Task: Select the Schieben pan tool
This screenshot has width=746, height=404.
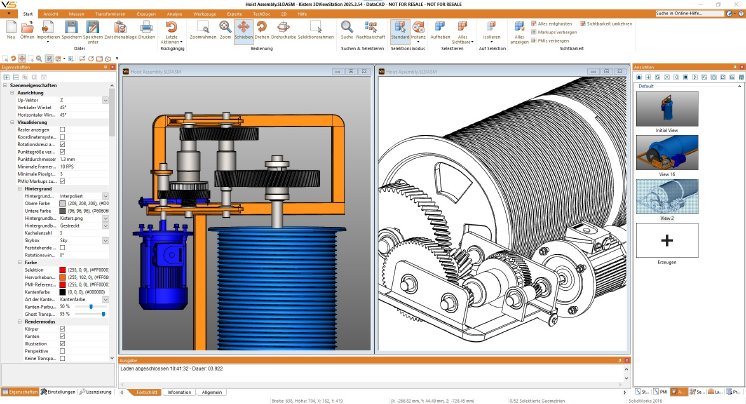Action: tap(245, 27)
